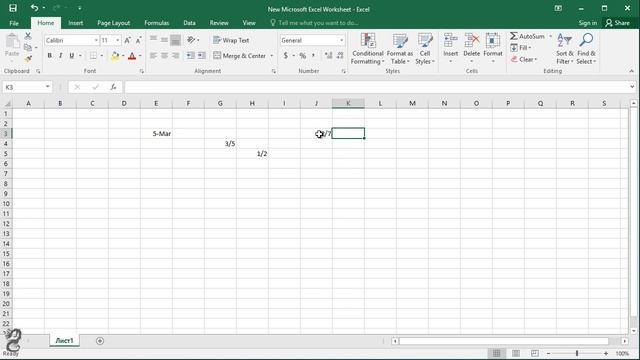Viewport: 640px width, 360px height.
Task: Click the Share button
Action: [x=618, y=23]
